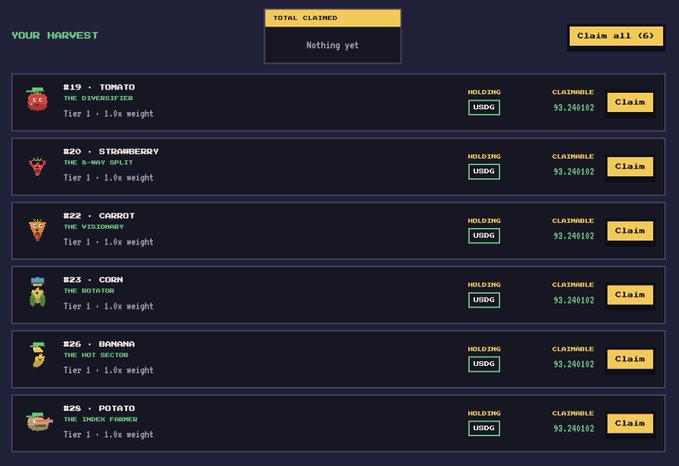Click the USDG badge in Corn row
Screen dimensions: 679x466
(484, 300)
